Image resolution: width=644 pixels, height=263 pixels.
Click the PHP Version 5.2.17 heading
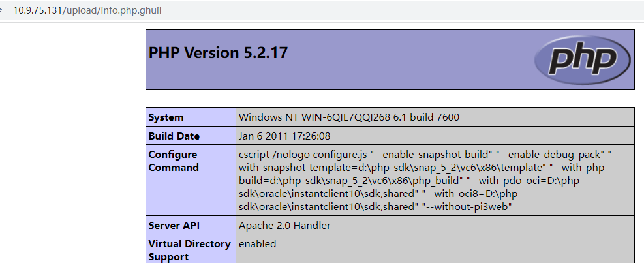[x=218, y=53]
